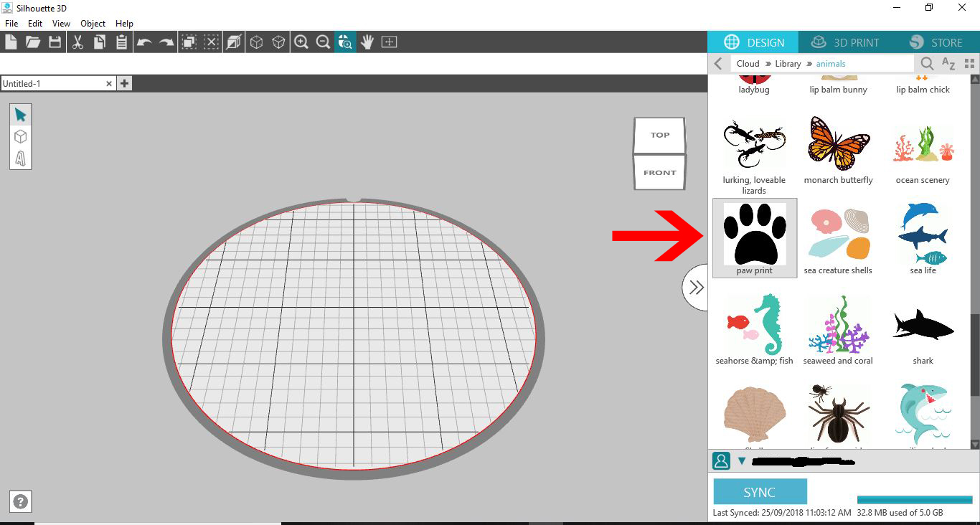Switch to the STORE tab
Image resolution: width=980 pixels, height=525 pixels.
pos(936,42)
